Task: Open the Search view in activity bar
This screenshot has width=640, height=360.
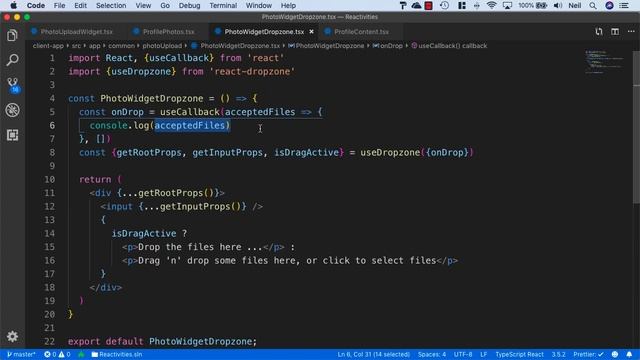Action: click(x=12, y=60)
